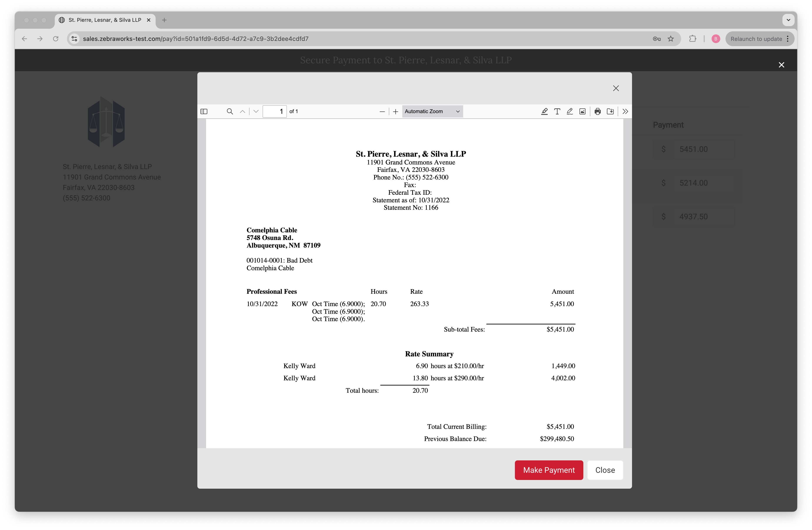The image size is (812, 530).
Task: Open the Find search in the PDF viewer
Action: pos(230,111)
